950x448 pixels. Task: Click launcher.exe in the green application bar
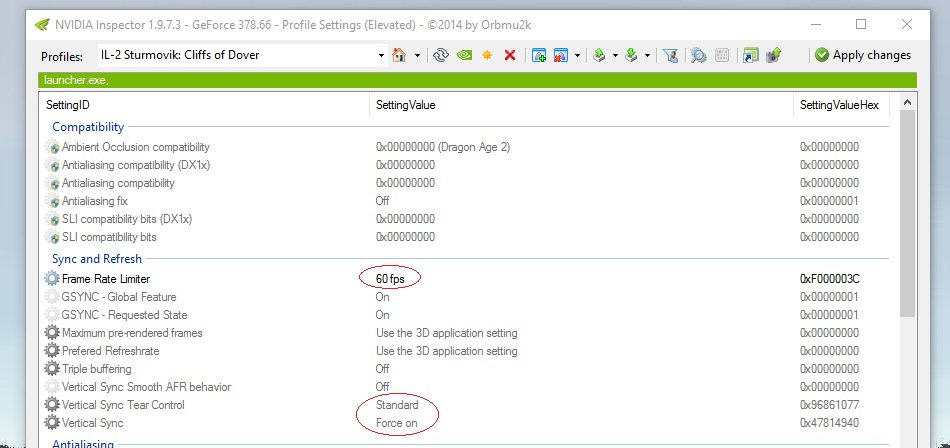pos(76,80)
